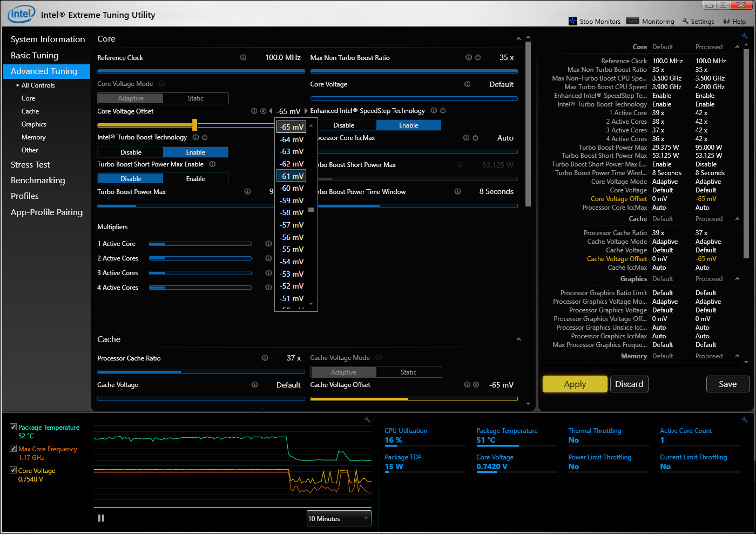Click the info icon for Processor Core IccMax
756x534 pixels.
coord(466,138)
